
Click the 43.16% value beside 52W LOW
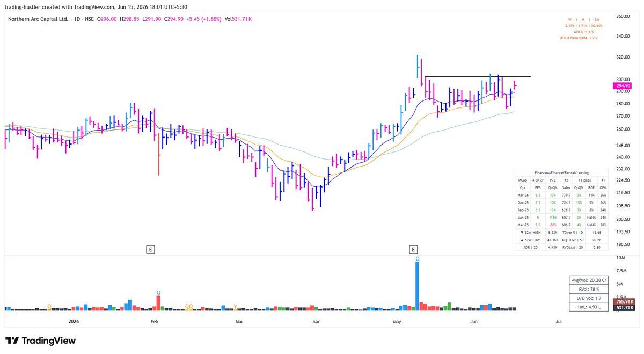553,240
